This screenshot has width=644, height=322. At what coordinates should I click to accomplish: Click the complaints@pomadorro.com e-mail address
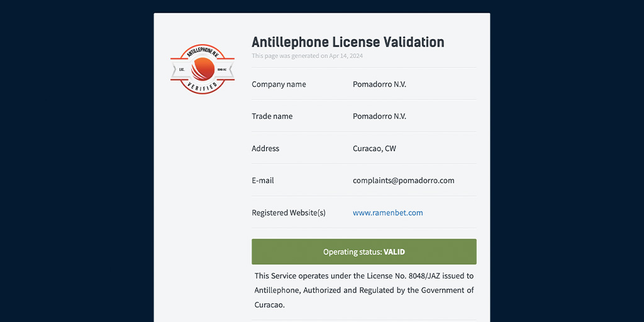click(403, 180)
